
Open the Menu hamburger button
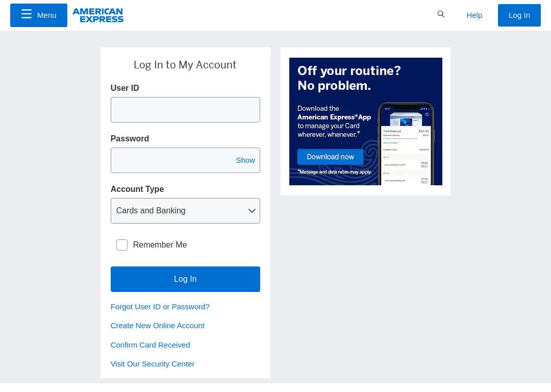coord(39,15)
